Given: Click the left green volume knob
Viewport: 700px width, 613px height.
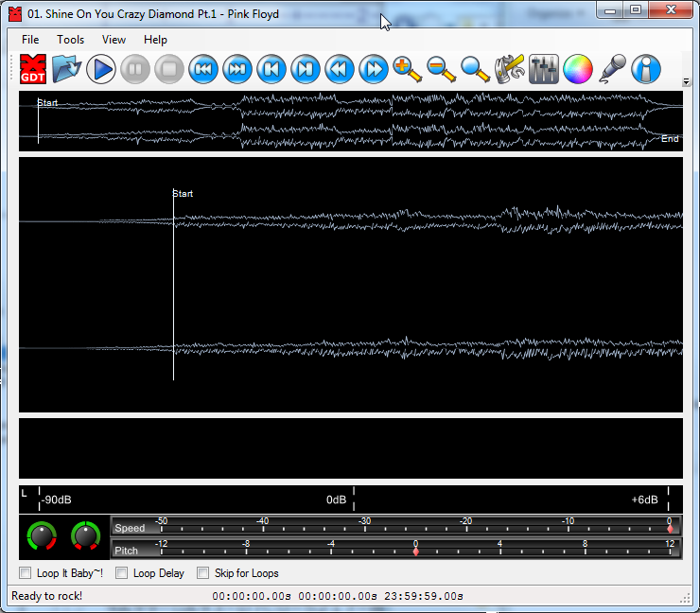Looking at the screenshot, I should [x=42, y=535].
